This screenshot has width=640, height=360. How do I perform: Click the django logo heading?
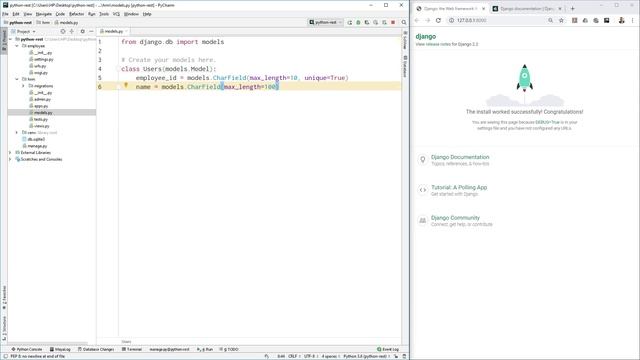426,36
